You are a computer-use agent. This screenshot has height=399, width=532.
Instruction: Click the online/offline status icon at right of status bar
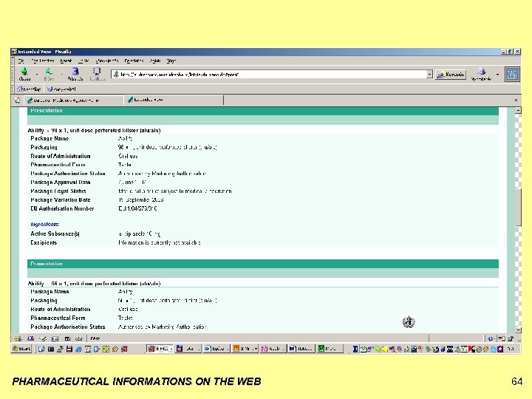coord(491,338)
